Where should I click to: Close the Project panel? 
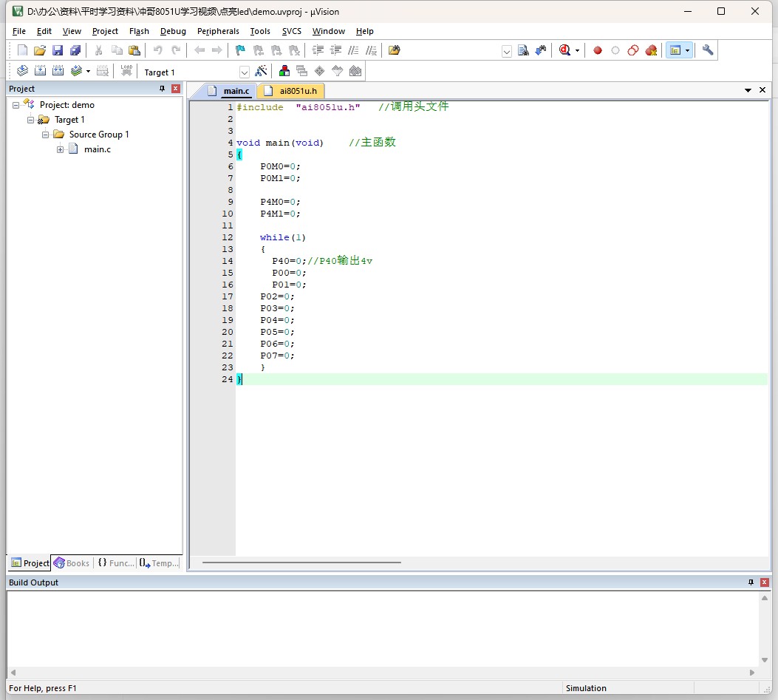click(176, 89)
